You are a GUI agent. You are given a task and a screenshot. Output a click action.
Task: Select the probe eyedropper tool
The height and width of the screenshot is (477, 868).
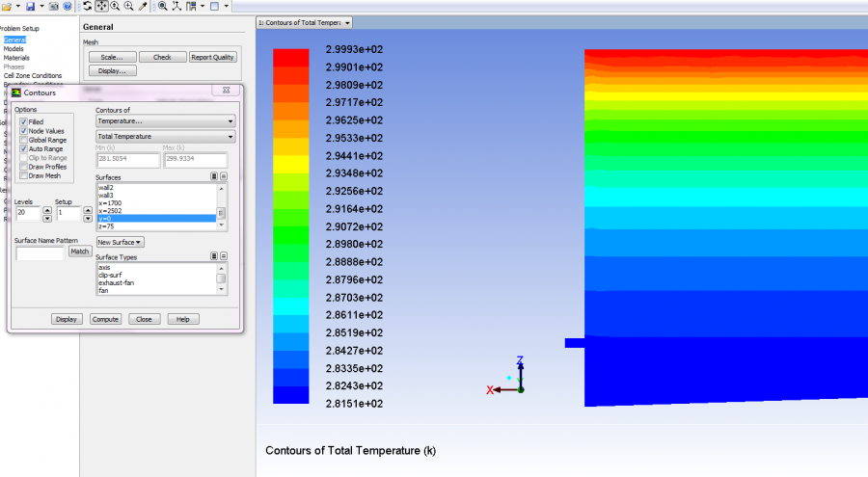point(145,7)
